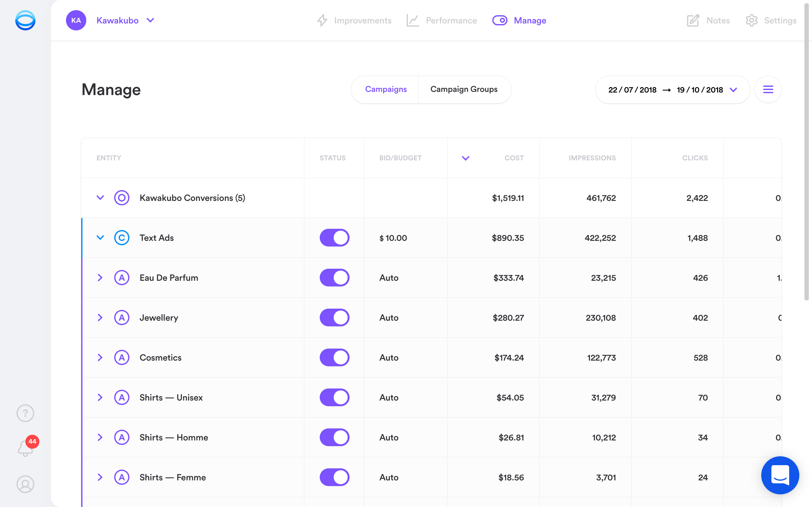Toggle the Text Ads campaign status
This screenshot has height=507, width=812.
point(334,238)
